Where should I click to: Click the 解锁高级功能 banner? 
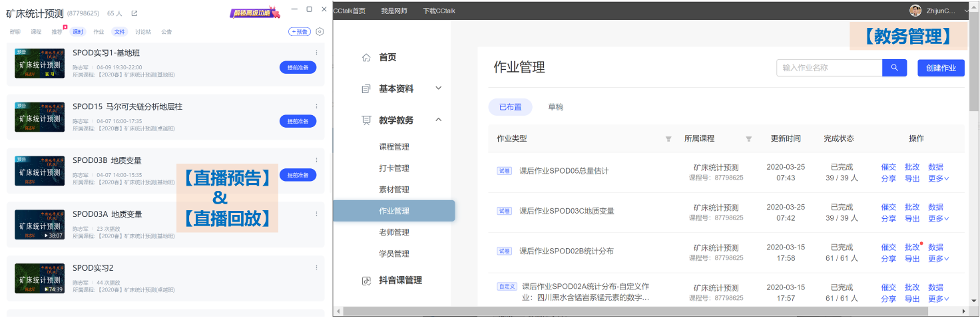(254, 13)
